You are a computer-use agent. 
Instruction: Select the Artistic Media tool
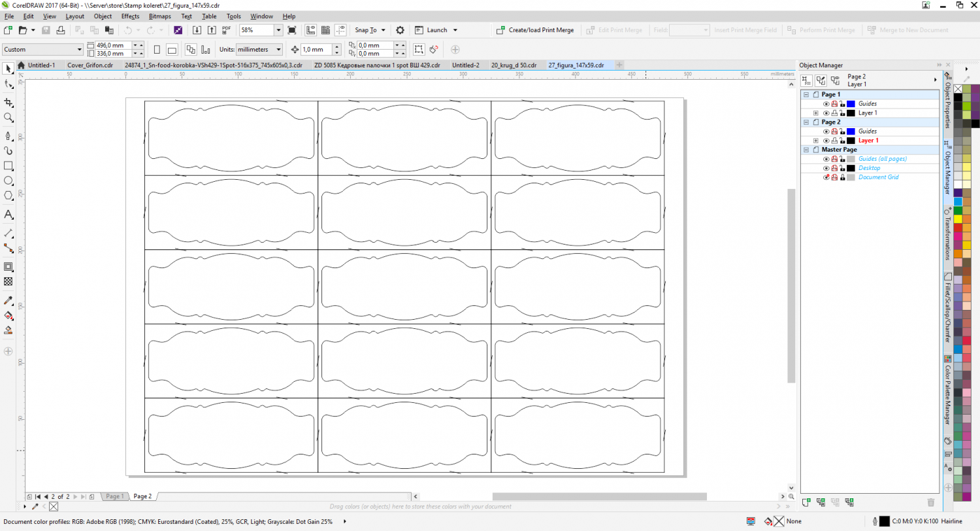coord(8,150)
